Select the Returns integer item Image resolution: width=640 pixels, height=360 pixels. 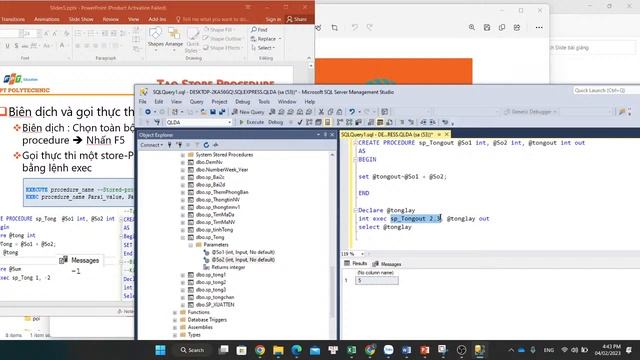[228, 267]
